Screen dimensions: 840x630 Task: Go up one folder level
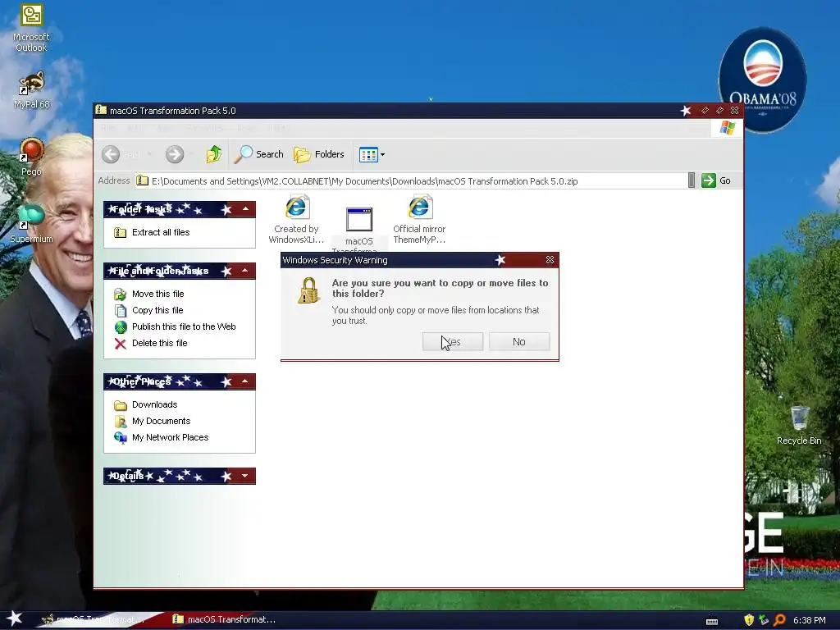point(214,154)
